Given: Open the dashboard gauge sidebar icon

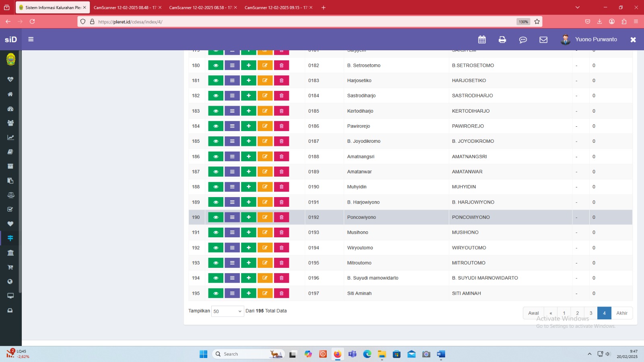Looking at the screenshot, I should point(10,109).
